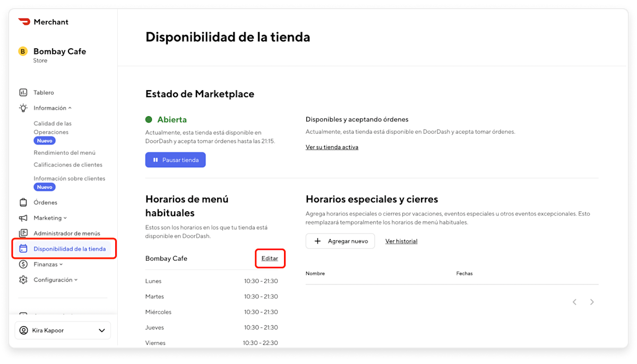This screenshot has height=364, width=637.
Task: Click the Nuevo badge under Información sobre clientes
Action: [45, 187]
